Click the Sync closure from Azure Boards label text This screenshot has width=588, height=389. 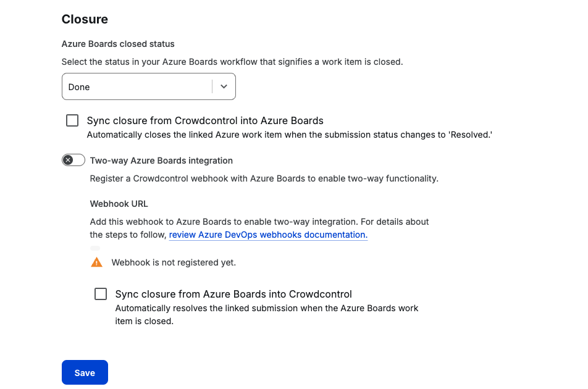coord(233,294)
